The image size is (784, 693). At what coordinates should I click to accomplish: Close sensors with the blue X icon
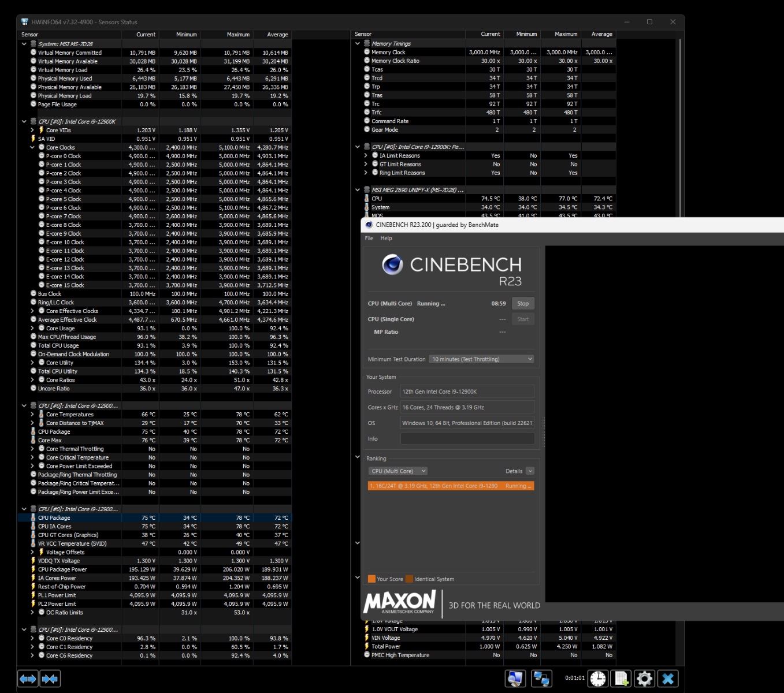tap(668, 679)
